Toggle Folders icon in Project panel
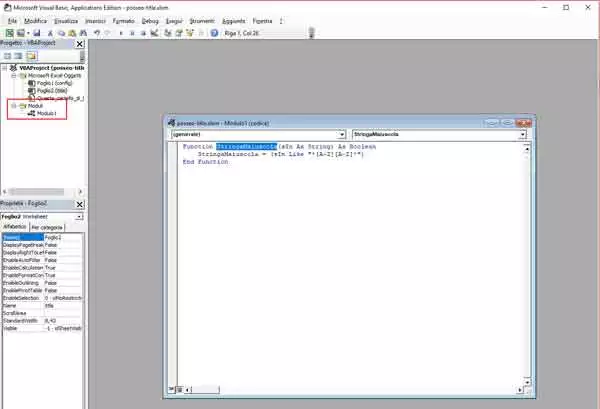Screen dimensions: 600x409 [x=31, y=56]
